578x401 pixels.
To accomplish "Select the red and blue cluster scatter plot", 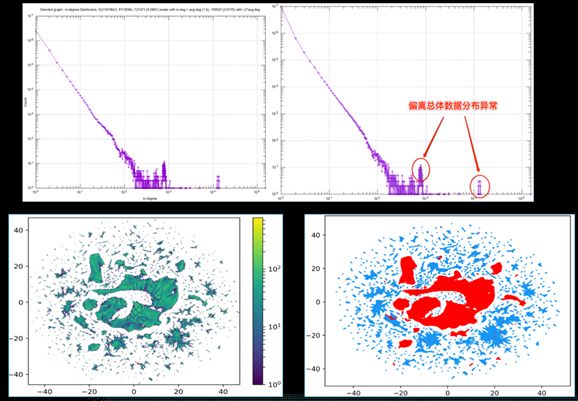I will click(448, 301).
